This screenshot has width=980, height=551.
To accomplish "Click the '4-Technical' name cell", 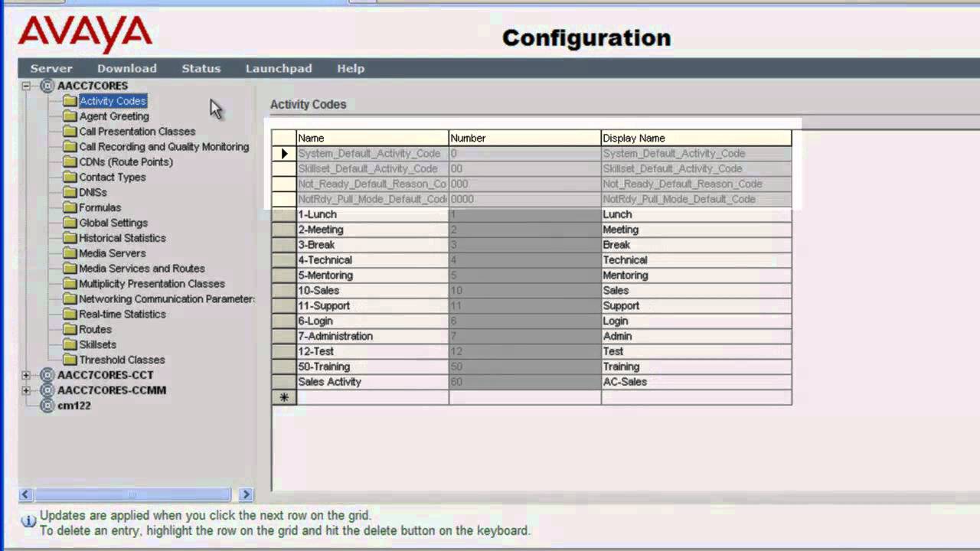I will (x=372, y=260).
